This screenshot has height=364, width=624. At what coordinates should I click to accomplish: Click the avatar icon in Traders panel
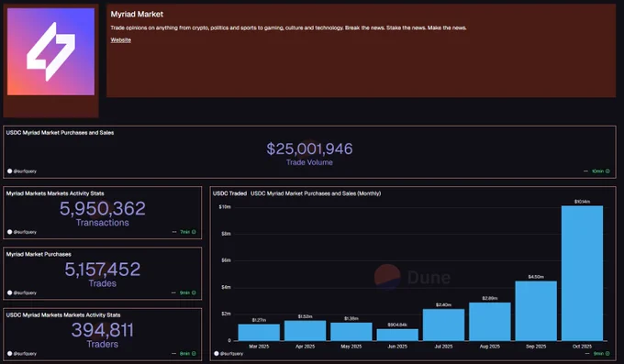pos(9,354)
